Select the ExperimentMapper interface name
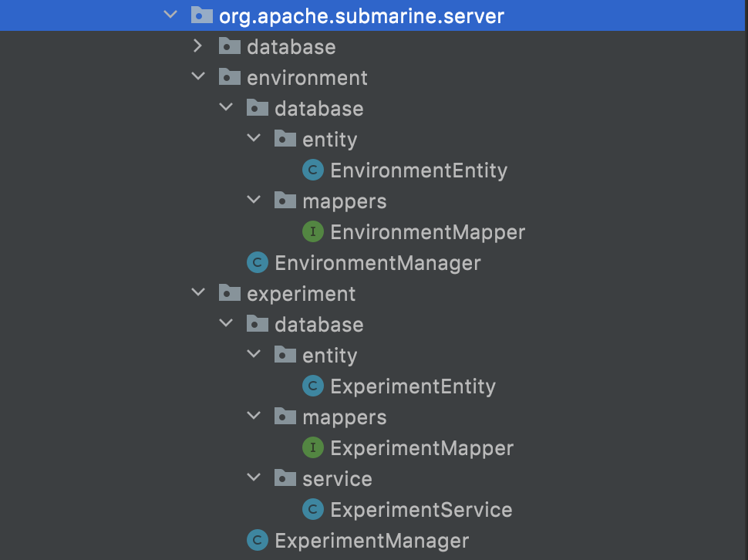 coord(422,448)
